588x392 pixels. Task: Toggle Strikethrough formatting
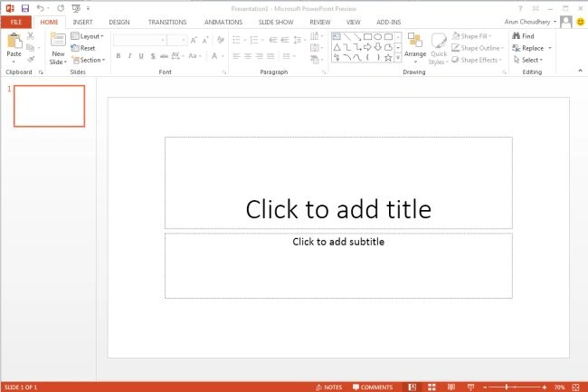(x=164, y=56)
